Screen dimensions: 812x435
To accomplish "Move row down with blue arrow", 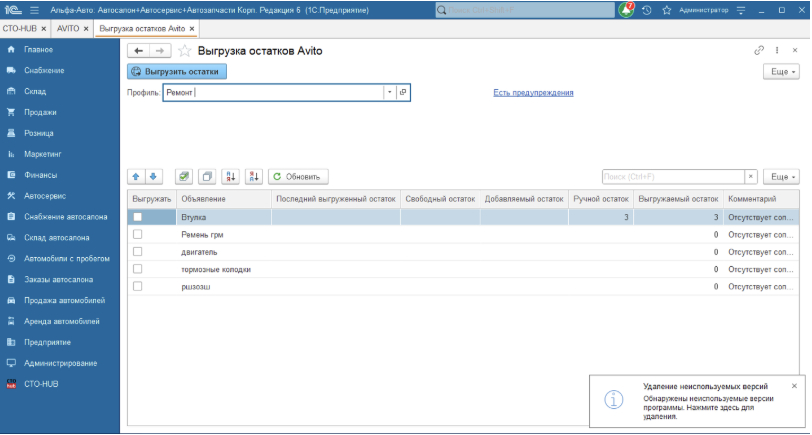I will click(x=153, y=177).
